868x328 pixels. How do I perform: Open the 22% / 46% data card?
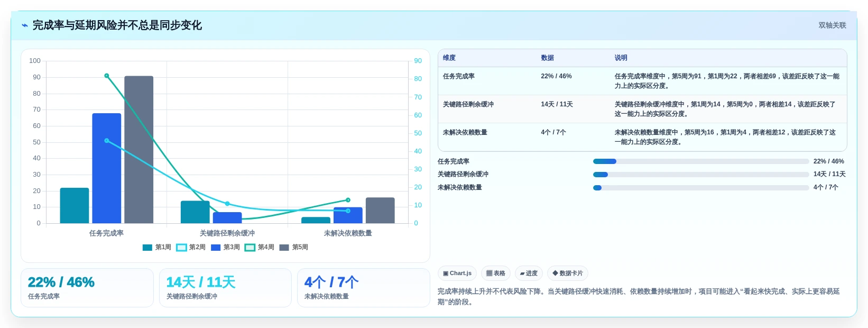(87, 288)
